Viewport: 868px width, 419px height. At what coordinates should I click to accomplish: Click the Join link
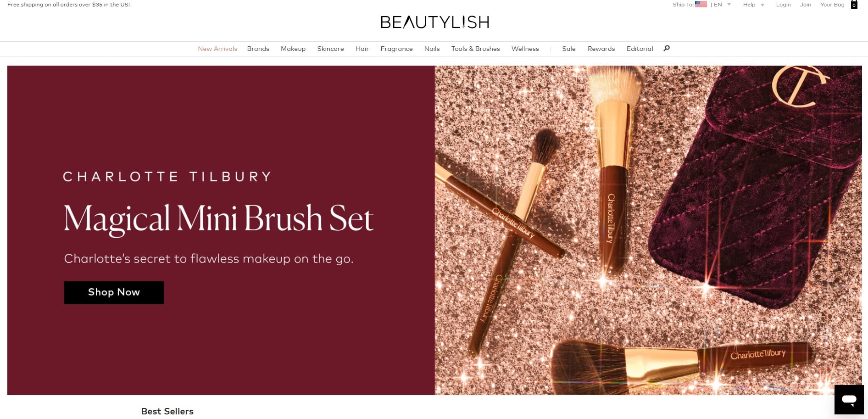[x=805, y=5]
